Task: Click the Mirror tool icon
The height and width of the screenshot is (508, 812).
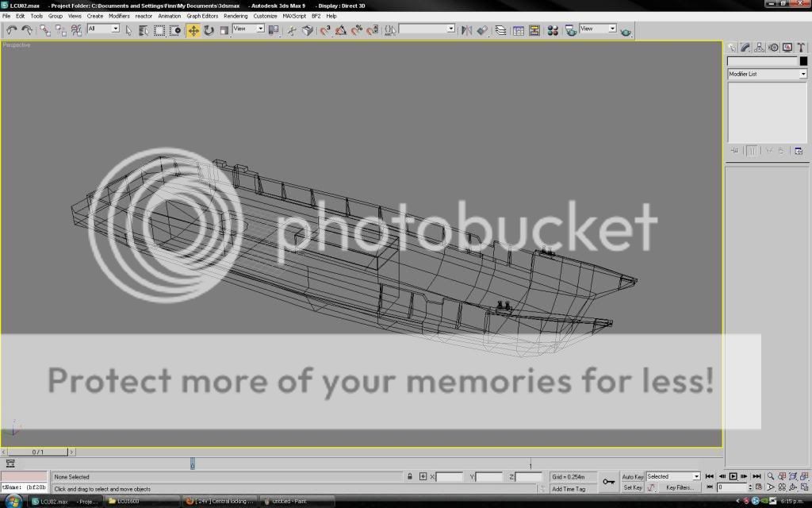Action: (x=466, y=30)
